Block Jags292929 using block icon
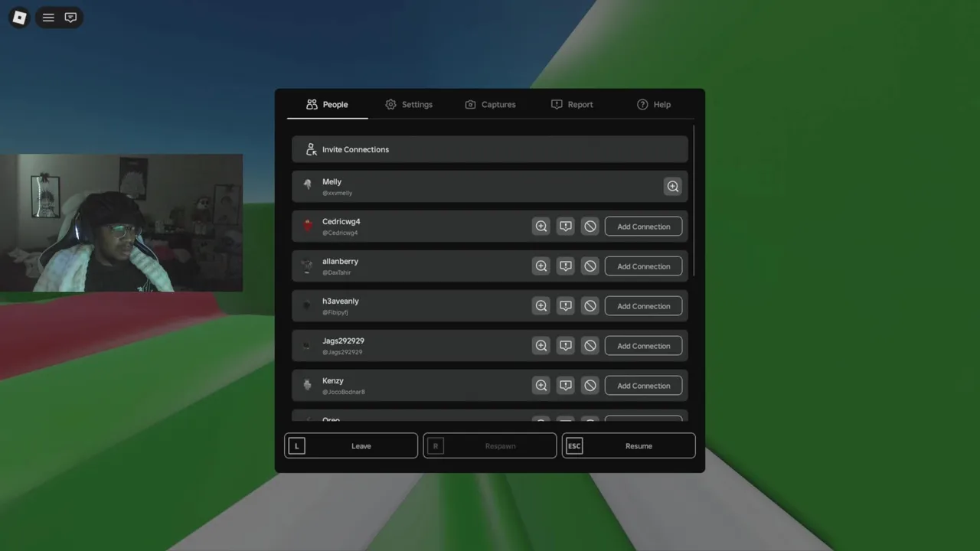 coord(590,346)
